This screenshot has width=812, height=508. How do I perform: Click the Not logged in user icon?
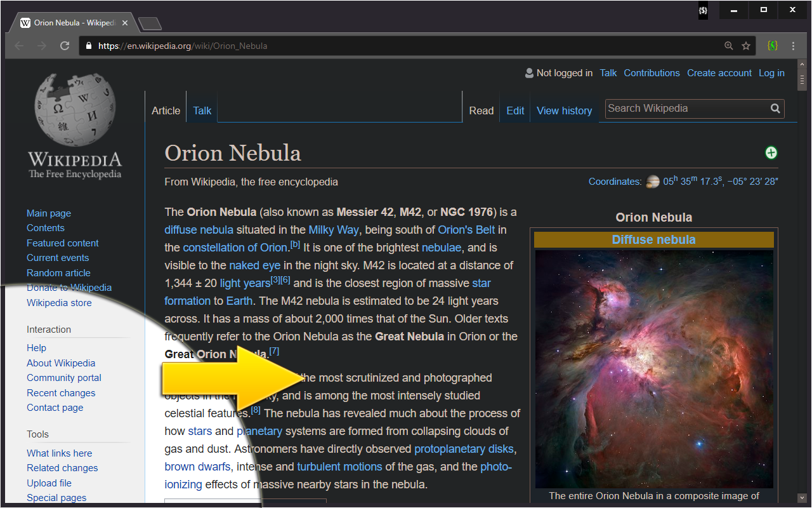529,73
